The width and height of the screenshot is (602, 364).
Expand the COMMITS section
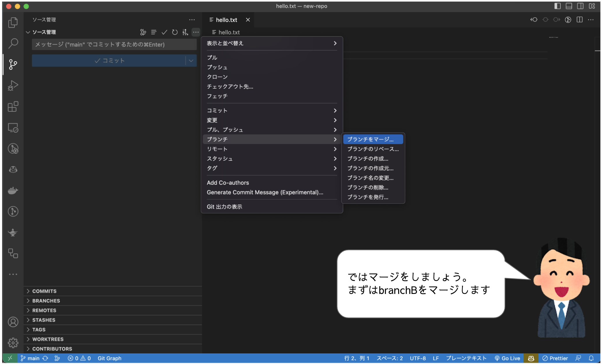[44, 291]
